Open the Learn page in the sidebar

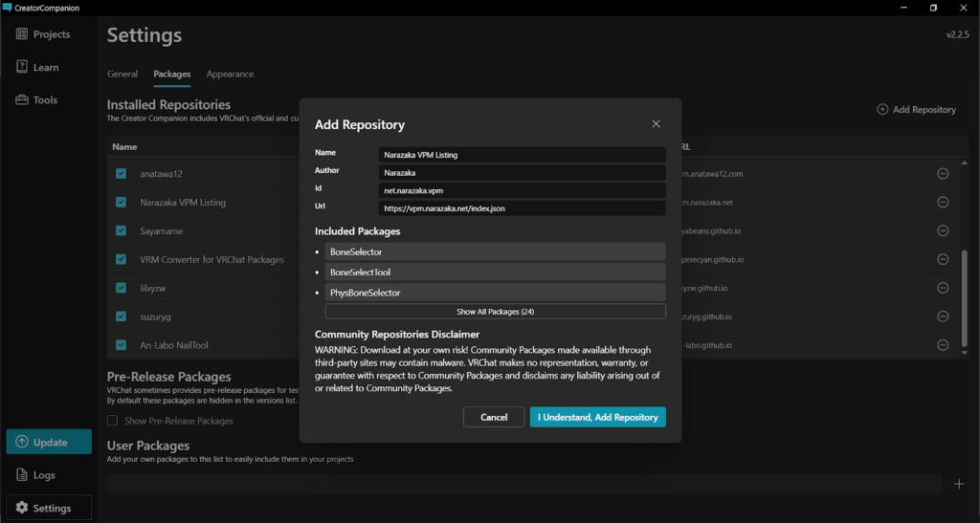click(x=37, y=67)
